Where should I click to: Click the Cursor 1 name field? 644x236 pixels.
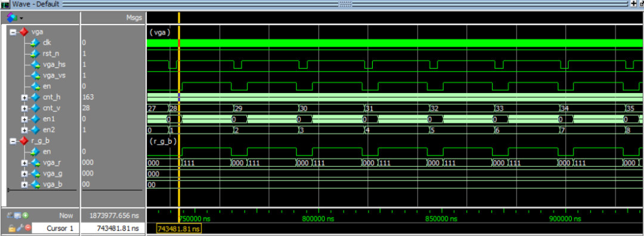pyautogui.click(x=56, y=228)
